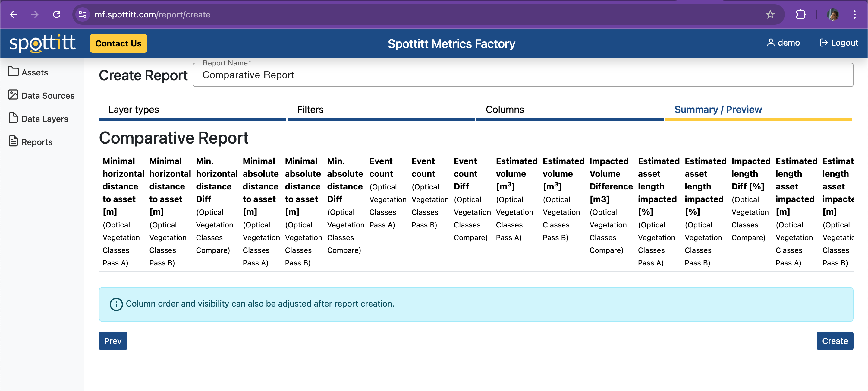Click the Spottitt logo
This screenshot has width=868, height=391.
[42, 43]
